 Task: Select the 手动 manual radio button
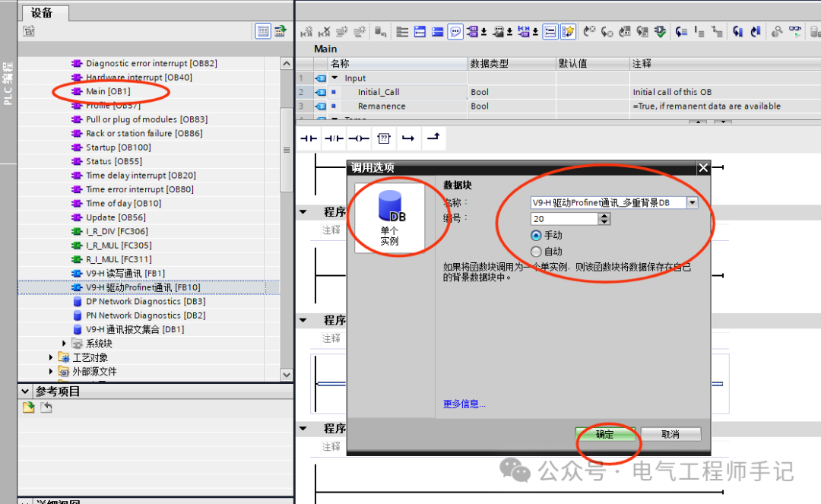click(536, 236)
